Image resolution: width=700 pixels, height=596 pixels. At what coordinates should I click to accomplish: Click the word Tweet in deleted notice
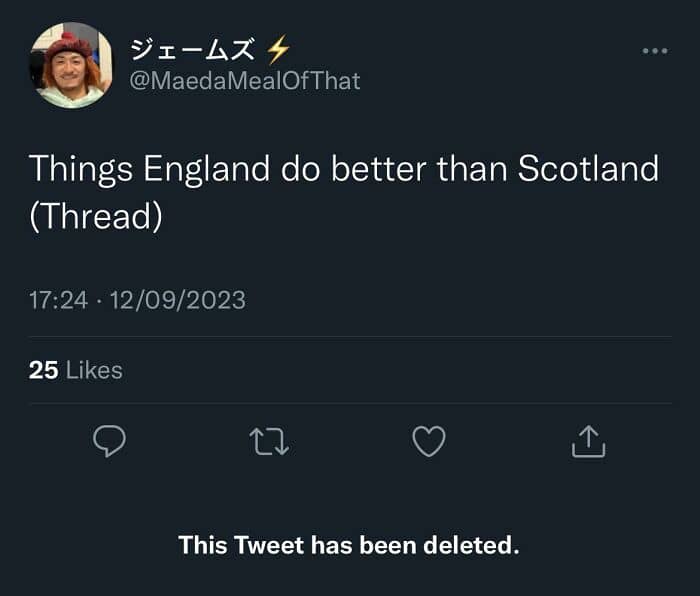[x=269, y=545]
